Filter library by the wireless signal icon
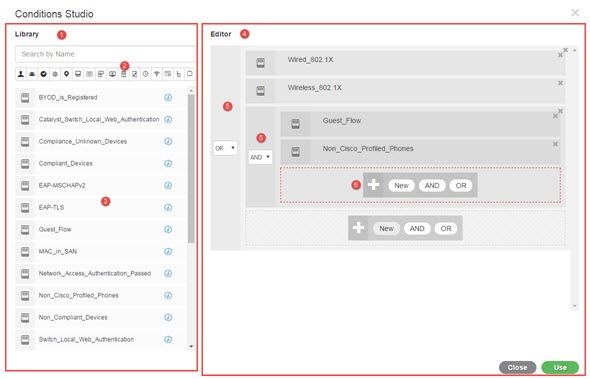Viewport: 590px width, 379px height. [x=157, y=74]
